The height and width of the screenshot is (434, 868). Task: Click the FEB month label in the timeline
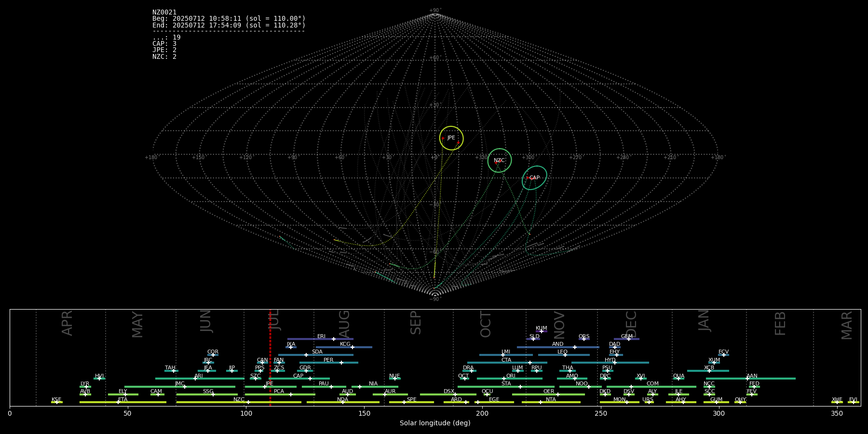[780, 323]
